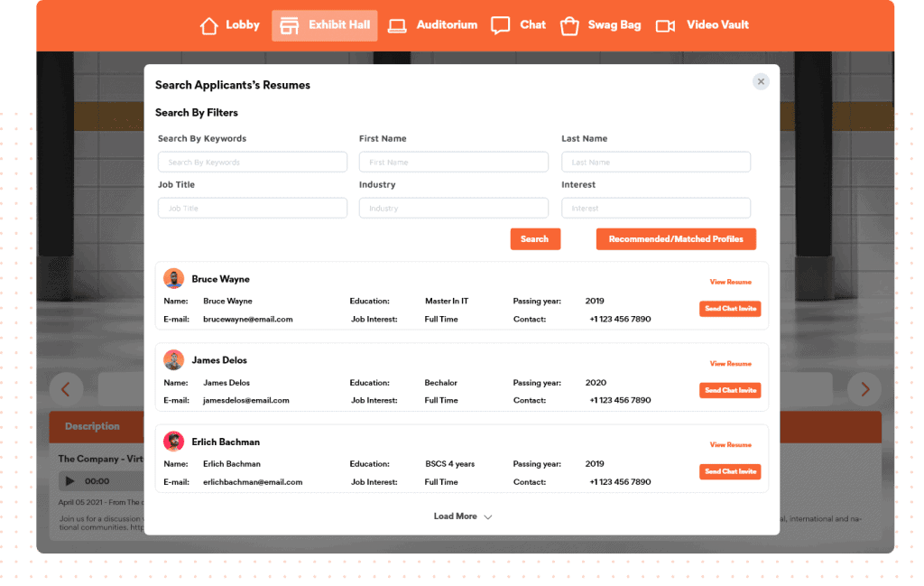Click the Swag Bag shopping bag icon
The height and width of the screenshot is (586, 924).
(569, 26)
